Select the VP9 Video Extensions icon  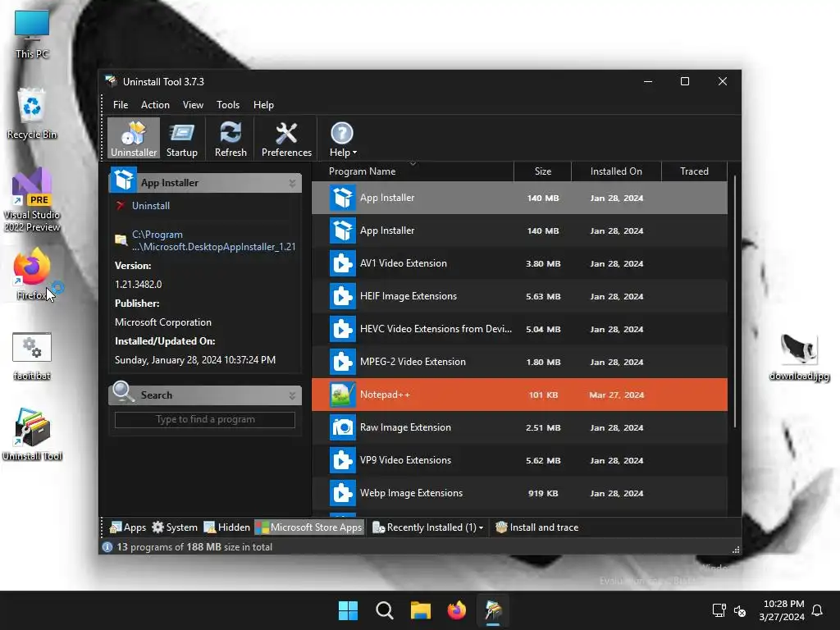click(x=342, y=460)
